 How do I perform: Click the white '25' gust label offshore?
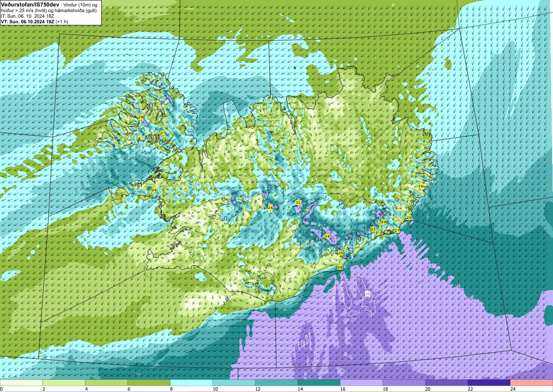[x=368, y=294]
